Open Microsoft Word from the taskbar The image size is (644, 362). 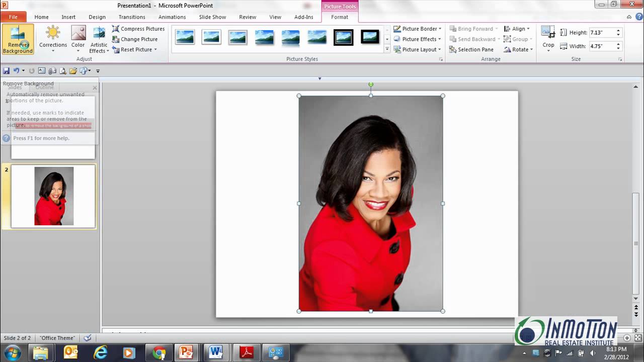click(x=217, y=353)
